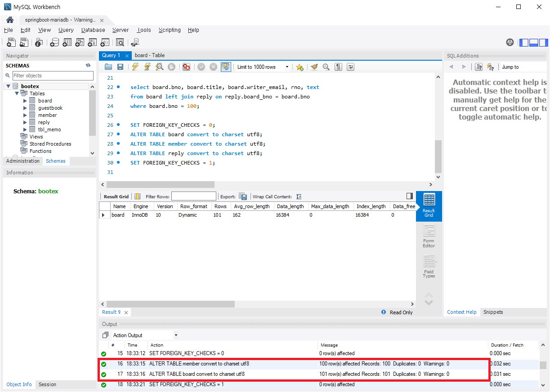Beautify the query broom icon

point(314,67)
